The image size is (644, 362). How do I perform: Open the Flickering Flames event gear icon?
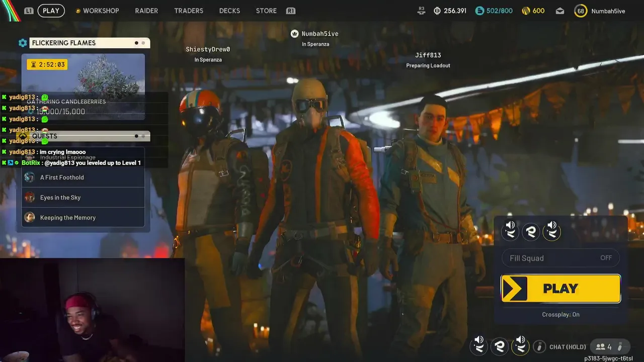pos(23,43)
